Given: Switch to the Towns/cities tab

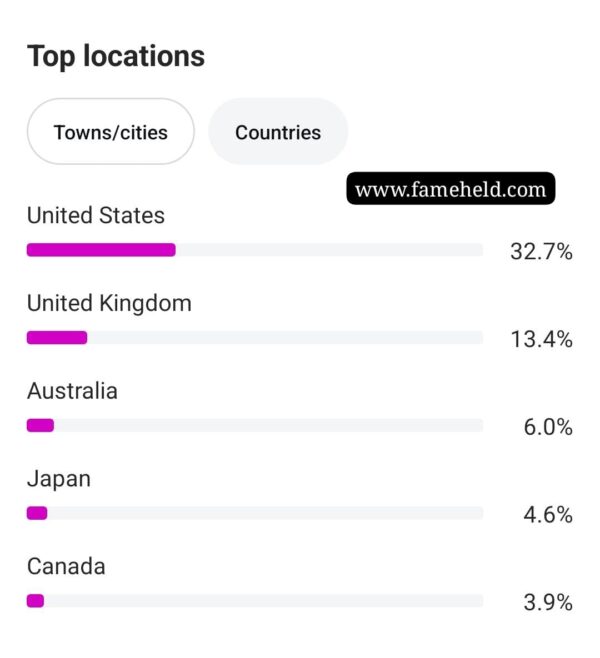Looking at the screenshot, I should [x=111, y=132].
